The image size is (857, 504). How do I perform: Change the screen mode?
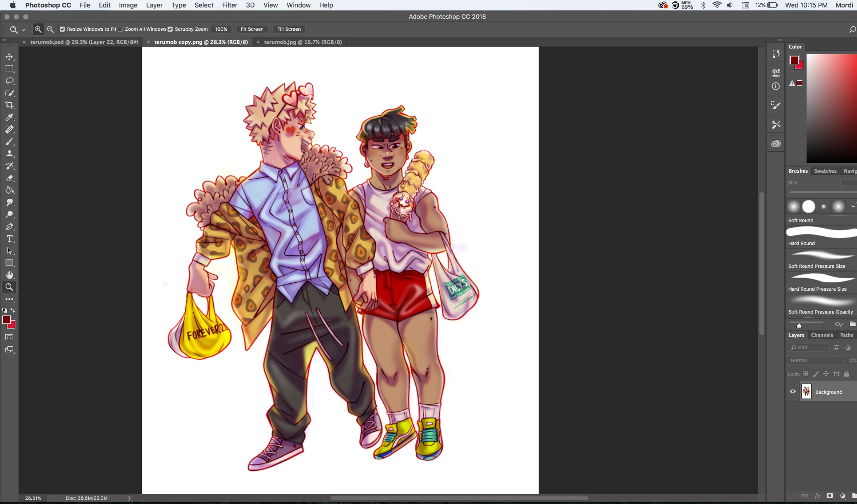(x=9, y=350)
